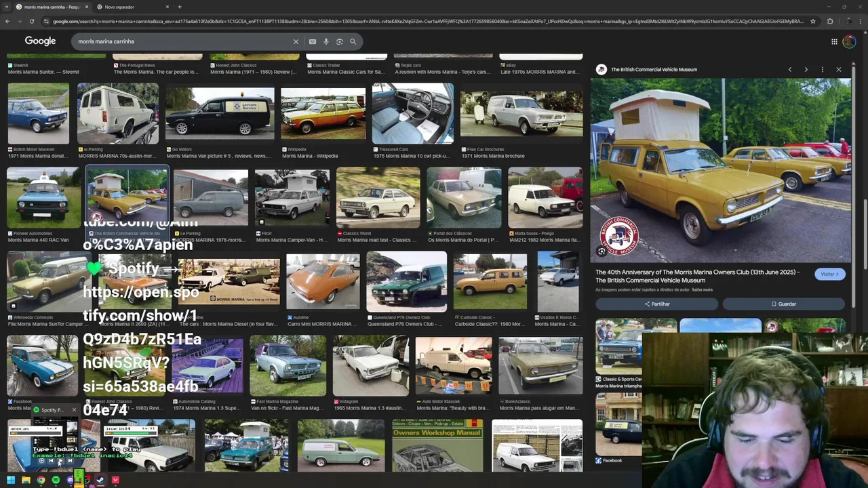Show next image in the preview panel
The width and height of the screenshot is (868, 488).
coord(806,69)
